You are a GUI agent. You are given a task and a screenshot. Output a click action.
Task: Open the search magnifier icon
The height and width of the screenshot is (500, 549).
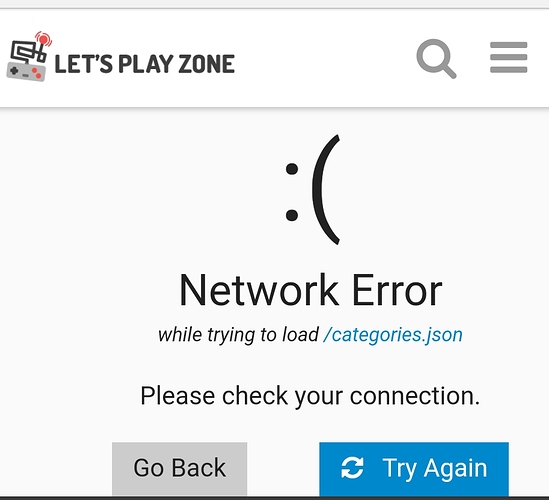pyautogui.click(x=436, y=58)
